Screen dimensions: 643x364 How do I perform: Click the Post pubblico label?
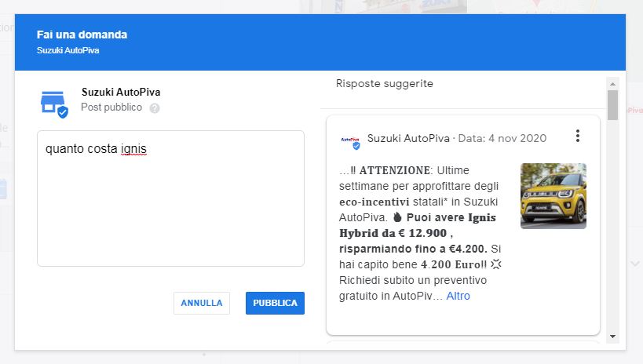pos(111,107)
